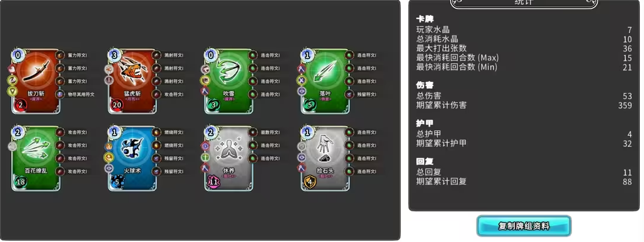Click the 期望累计伤害 stat row
Viewport: 644px width, 242px height.
point(524,105)
